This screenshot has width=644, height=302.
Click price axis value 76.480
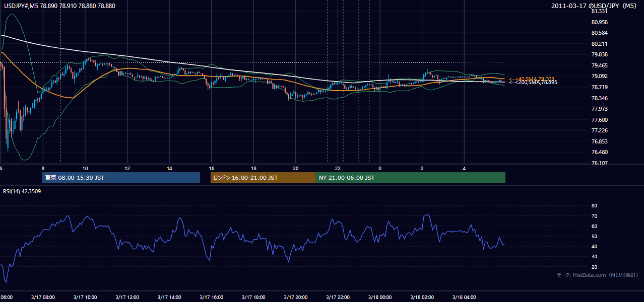coord(599,152)
